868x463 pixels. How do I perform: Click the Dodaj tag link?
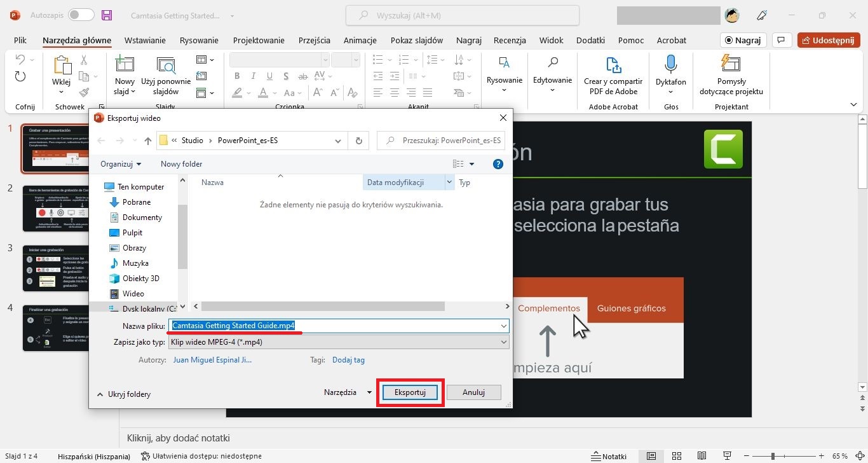pos(348,360)
